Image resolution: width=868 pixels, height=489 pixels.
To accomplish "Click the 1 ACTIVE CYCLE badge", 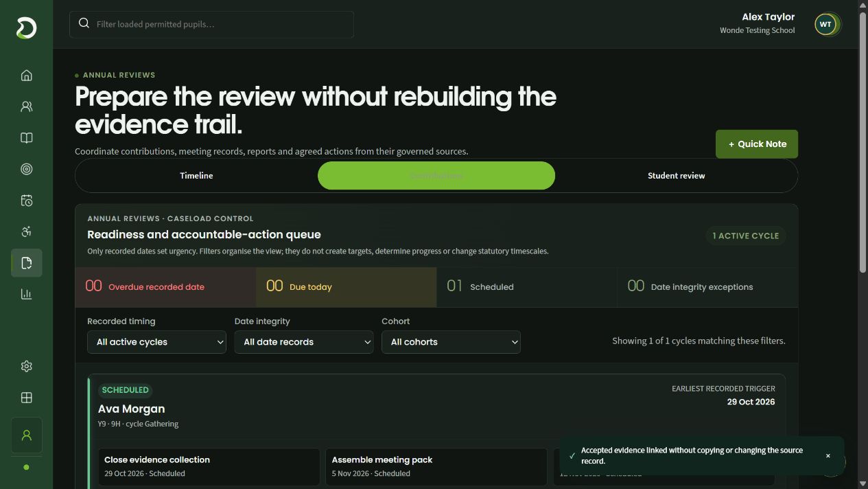I will pyautogui.click(x=746, y=236).
